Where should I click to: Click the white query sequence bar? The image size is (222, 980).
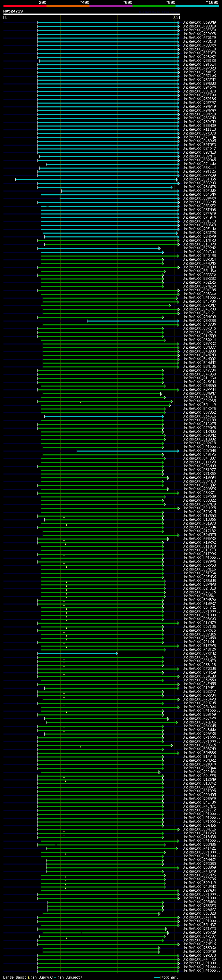click(x=92, y=14)
